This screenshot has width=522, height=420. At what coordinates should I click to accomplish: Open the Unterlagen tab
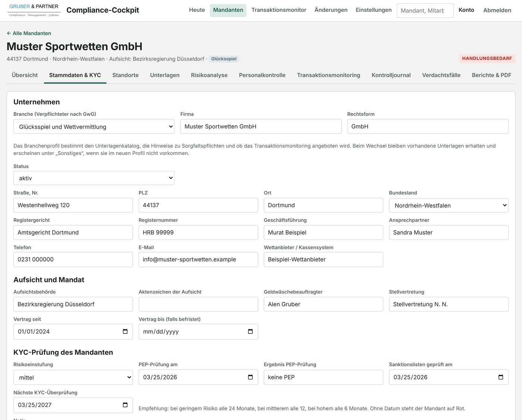[x=165, y=75]
